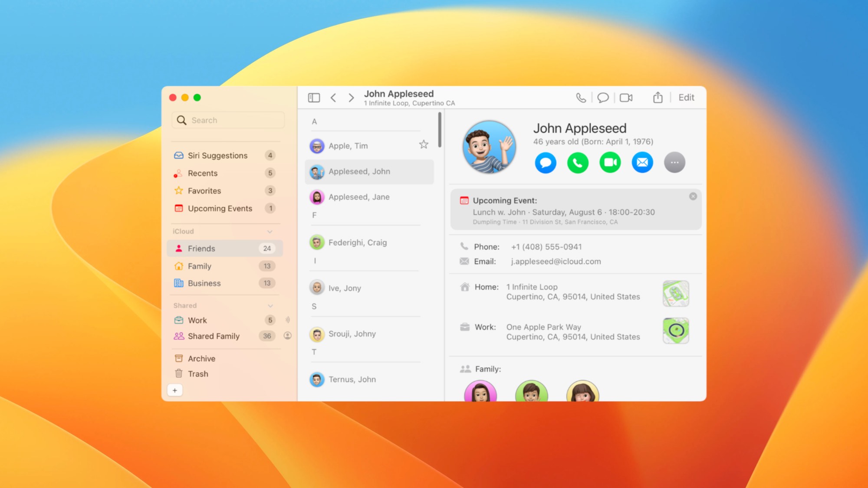
Task: Collapse the iCloud section
Action: click(x=270, y=232)
